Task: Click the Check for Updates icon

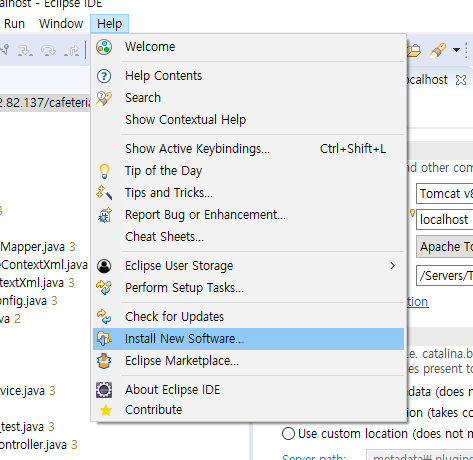Action: [104, 317]
